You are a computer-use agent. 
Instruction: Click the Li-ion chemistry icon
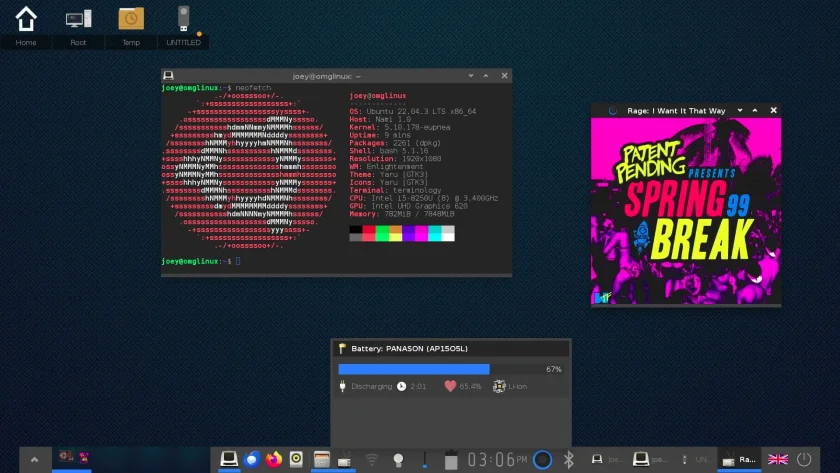click(499, 386)
